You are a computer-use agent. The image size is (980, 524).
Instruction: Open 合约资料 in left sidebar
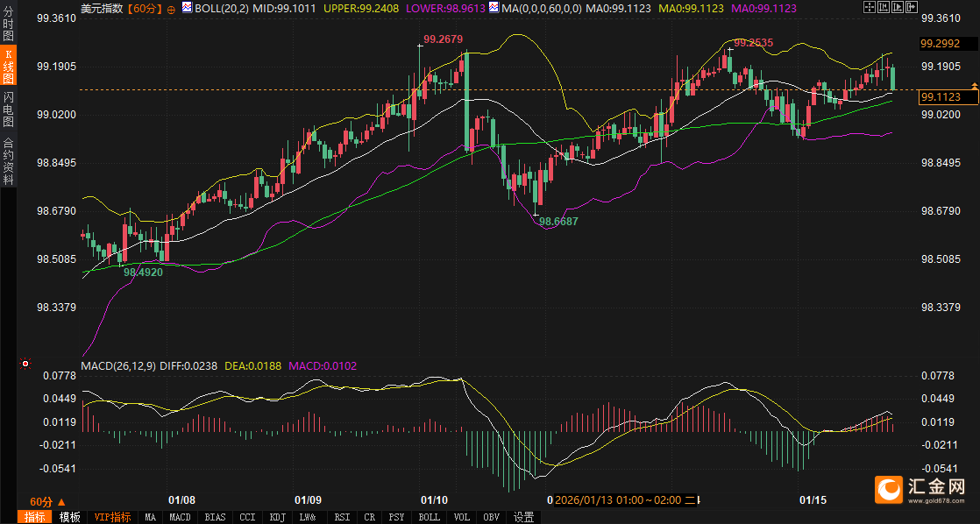click(9, 161)
